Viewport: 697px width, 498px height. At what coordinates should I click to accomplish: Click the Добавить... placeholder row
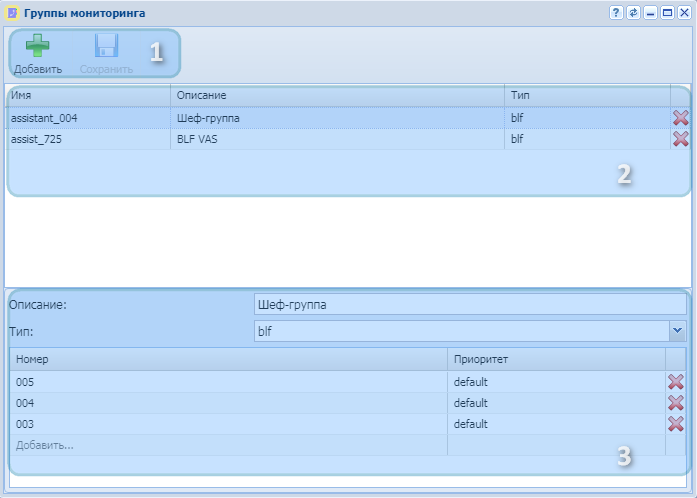228,445
